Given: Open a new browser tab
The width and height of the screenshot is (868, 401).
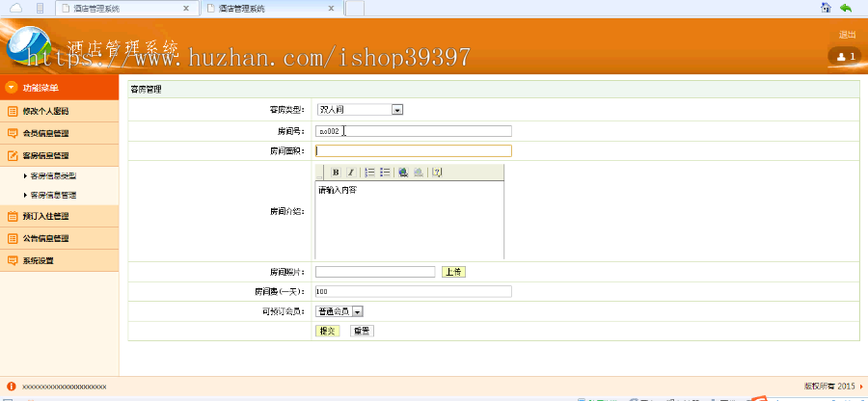Looking at the screenshot, I should (355, 9).
